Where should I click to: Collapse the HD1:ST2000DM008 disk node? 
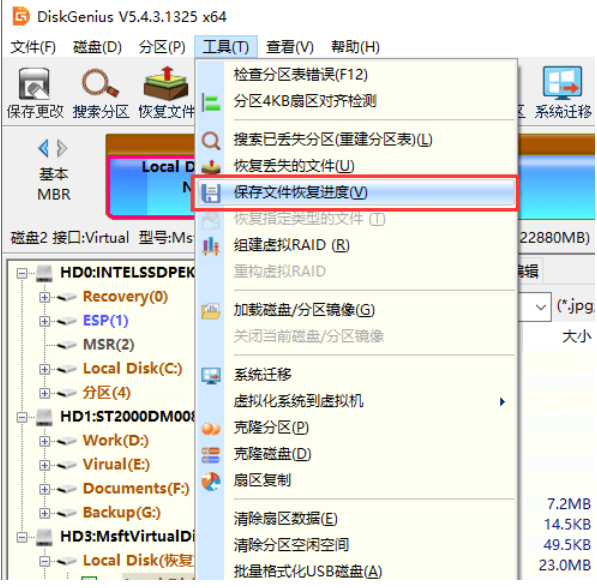[22, 417]
